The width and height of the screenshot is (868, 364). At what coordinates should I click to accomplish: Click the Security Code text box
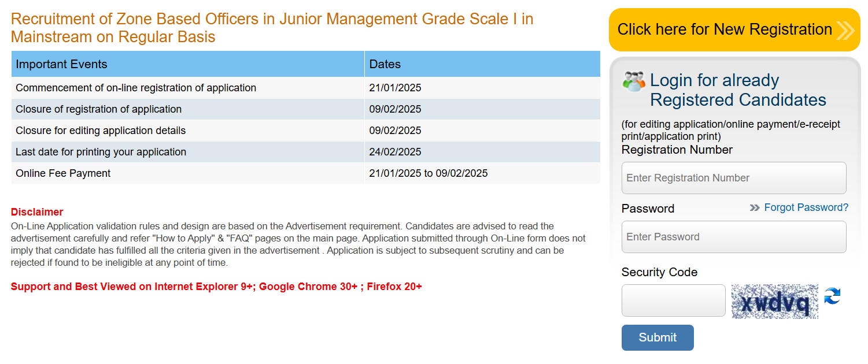673,300
